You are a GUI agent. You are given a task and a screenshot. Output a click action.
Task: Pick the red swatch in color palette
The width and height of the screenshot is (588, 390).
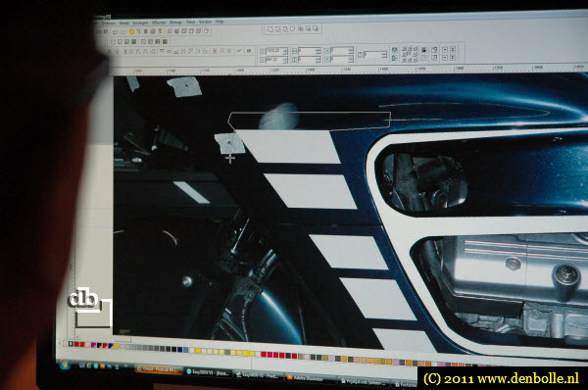(76, 344)
